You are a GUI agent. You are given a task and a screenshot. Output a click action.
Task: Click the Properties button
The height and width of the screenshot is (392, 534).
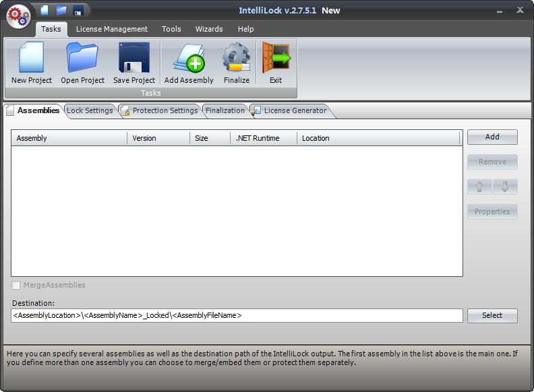(x=492, y=211)
